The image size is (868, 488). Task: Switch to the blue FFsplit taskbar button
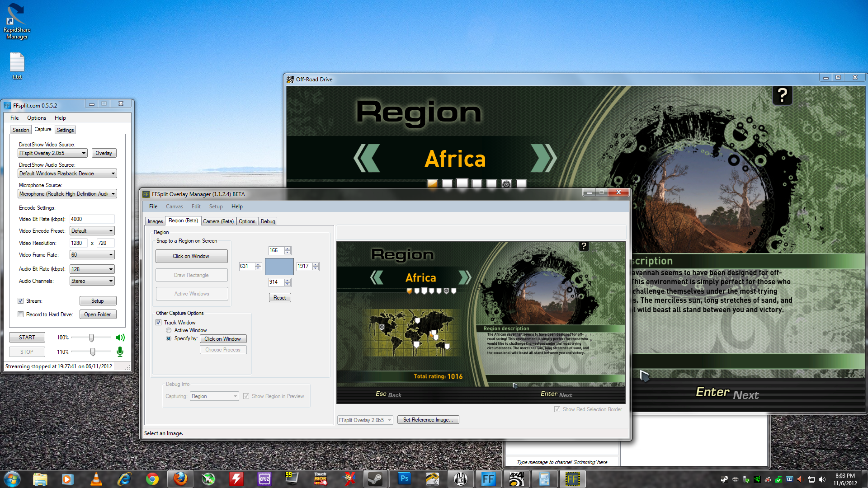488,479
